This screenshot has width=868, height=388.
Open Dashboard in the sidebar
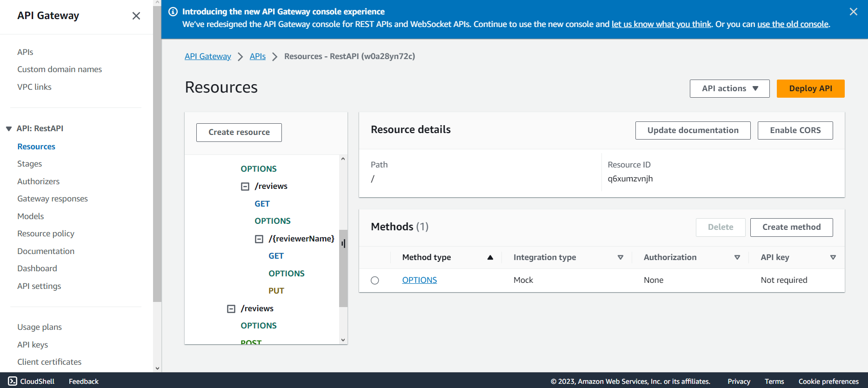pos(37,268)
